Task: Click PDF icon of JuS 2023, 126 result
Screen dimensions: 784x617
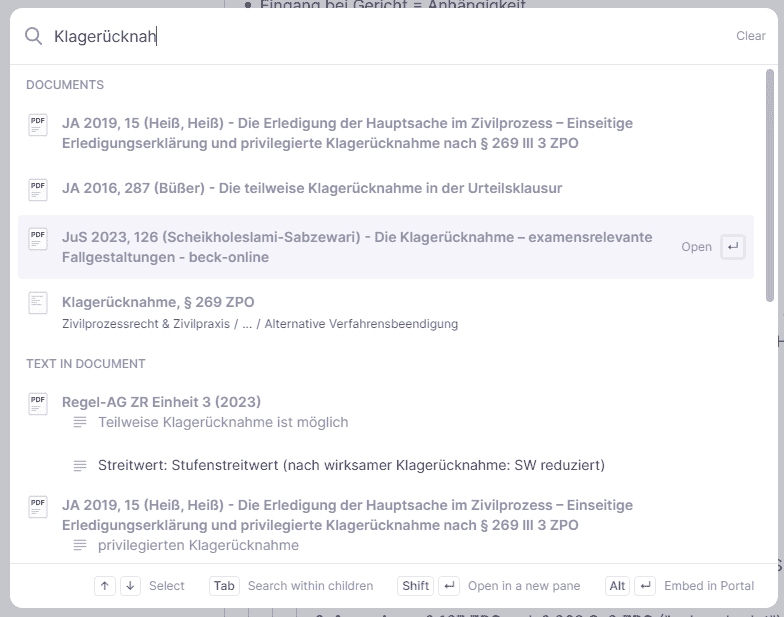Action: [38, 239]
